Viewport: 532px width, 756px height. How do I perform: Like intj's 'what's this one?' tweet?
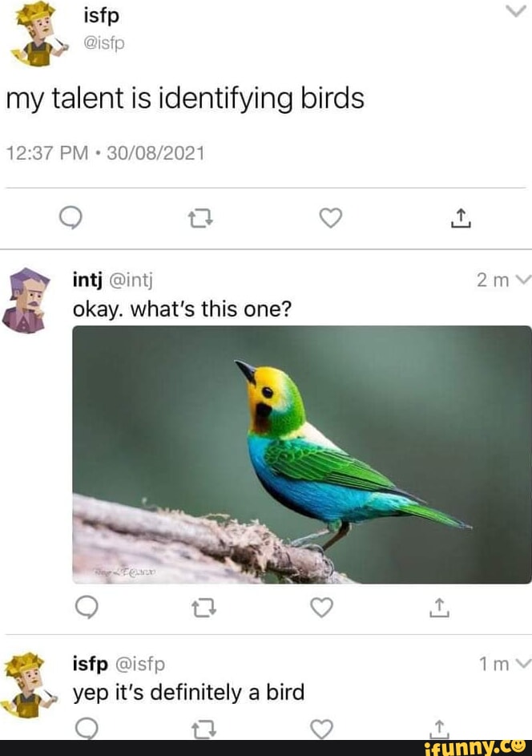(x=321, y=608)
